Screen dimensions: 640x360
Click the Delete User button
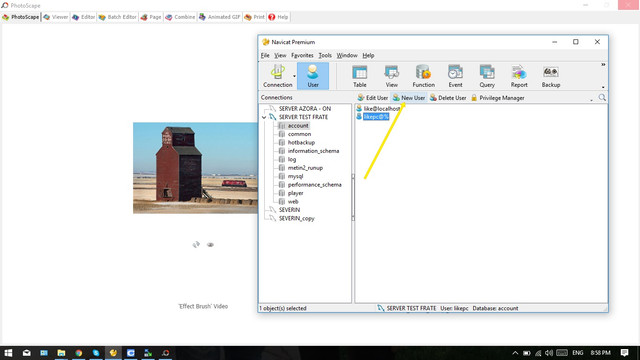click(448, 98)
